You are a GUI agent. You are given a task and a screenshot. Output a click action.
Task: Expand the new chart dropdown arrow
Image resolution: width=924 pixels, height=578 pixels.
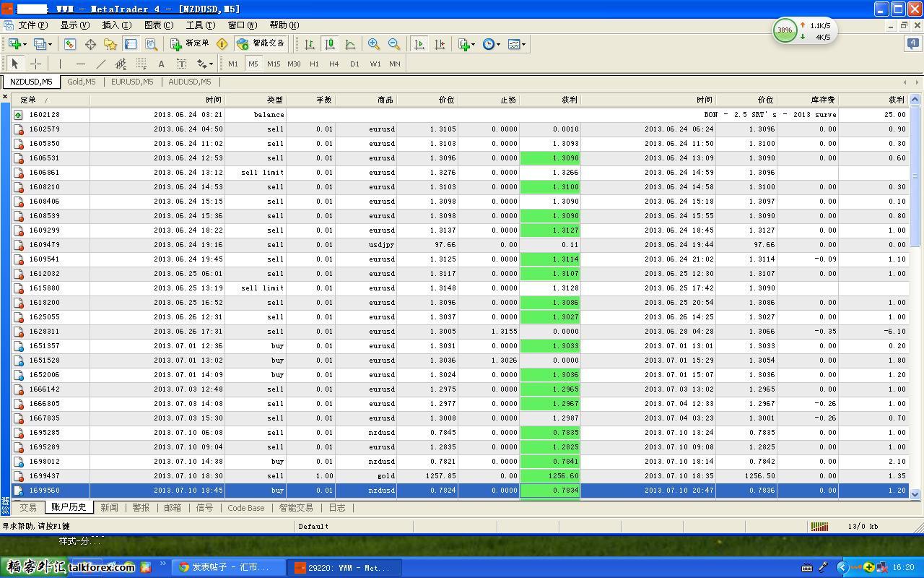pos(25,44)
